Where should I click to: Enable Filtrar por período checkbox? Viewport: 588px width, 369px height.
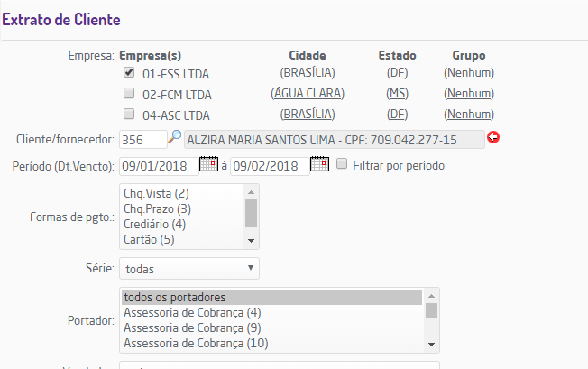tap(342, 164)
